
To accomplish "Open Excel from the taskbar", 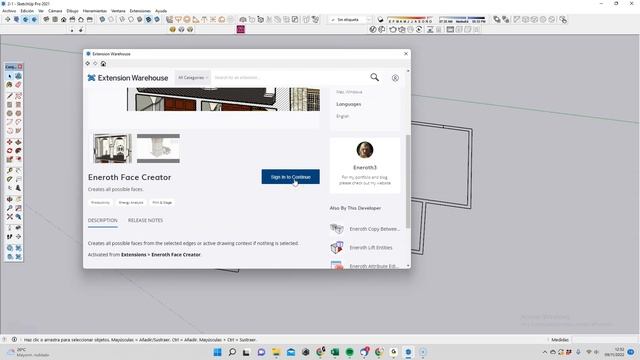I will (x=335, y=352).
